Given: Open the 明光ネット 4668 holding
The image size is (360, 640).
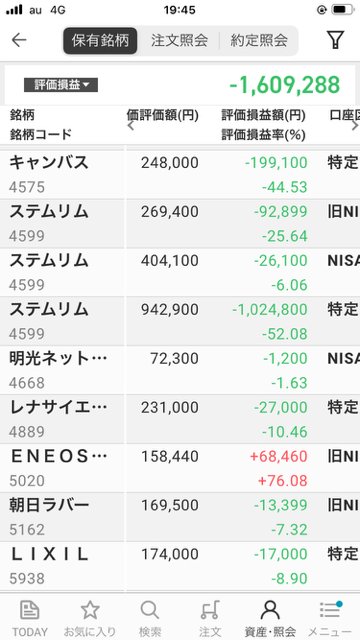Looking at the screenshot, I should [180, 370].
